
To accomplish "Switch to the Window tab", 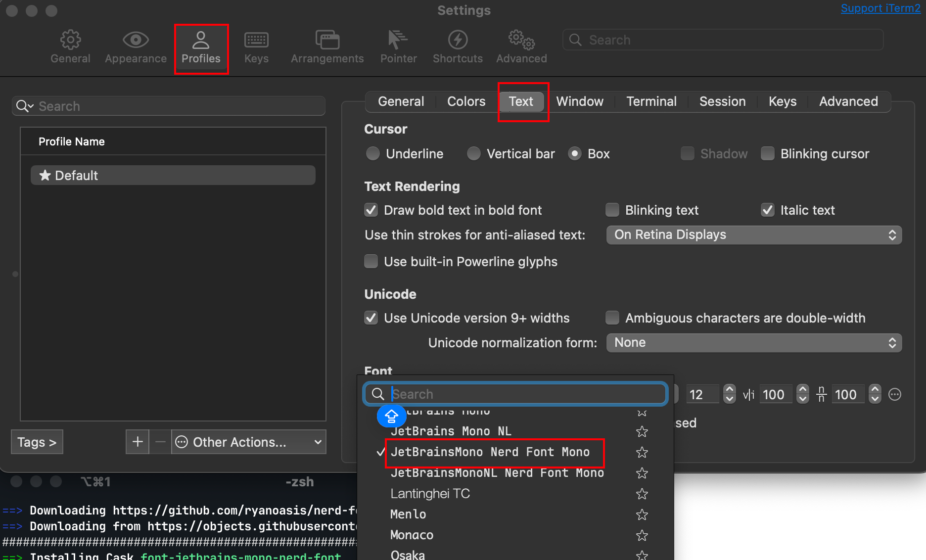I will pyautogui.click(x=580, y=101).
